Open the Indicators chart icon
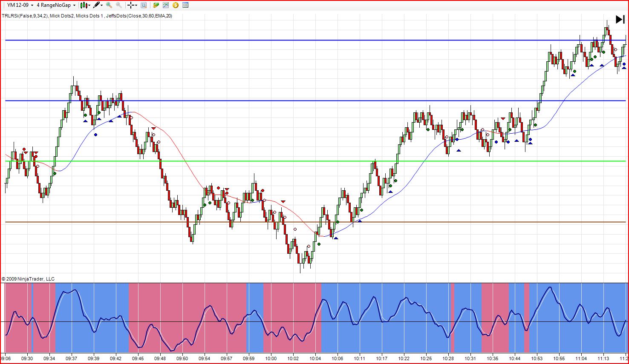Image resolution: width=629 pixels, height=364 pixels. pyautogui.click(x=165, y=5)
